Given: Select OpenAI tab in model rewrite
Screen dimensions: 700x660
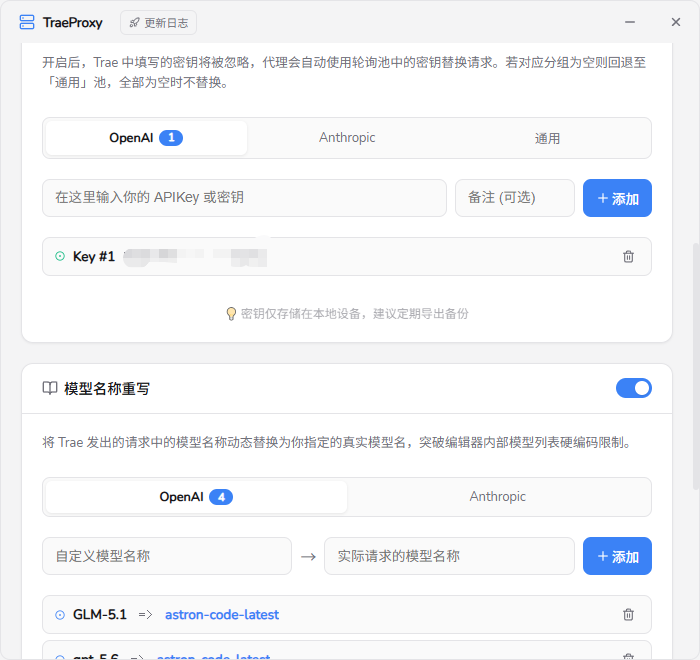Looking at the screenshot, I should (x=196, y=497).
